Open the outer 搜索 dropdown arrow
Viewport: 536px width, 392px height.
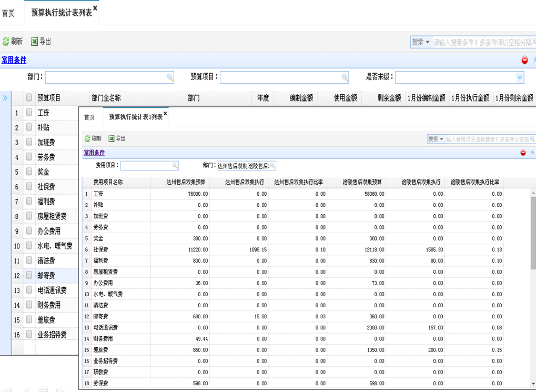click(428, 42)
